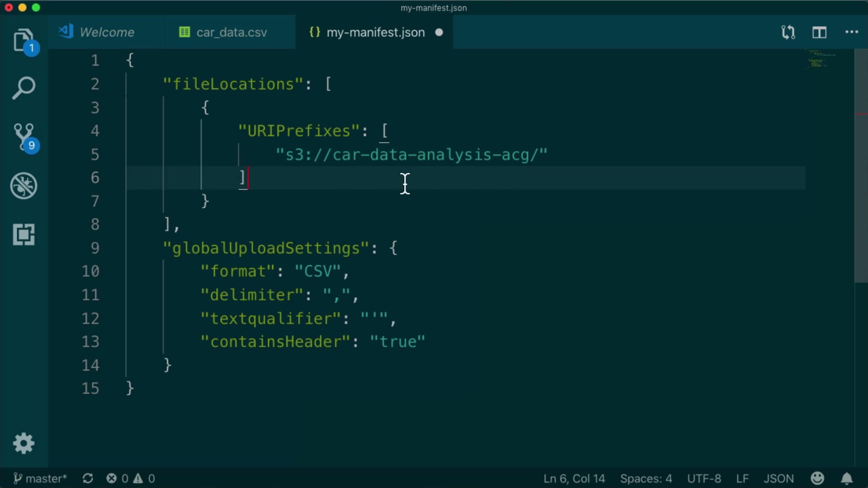Open the Extensions view in activity bar
Image resolution: width=868 pixels, height=488 pixels.
pos(24,235)
